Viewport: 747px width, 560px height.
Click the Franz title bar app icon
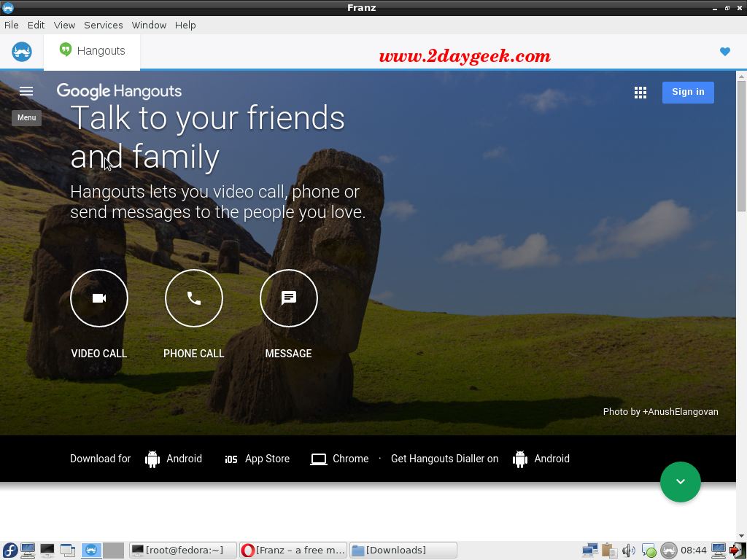8,7
